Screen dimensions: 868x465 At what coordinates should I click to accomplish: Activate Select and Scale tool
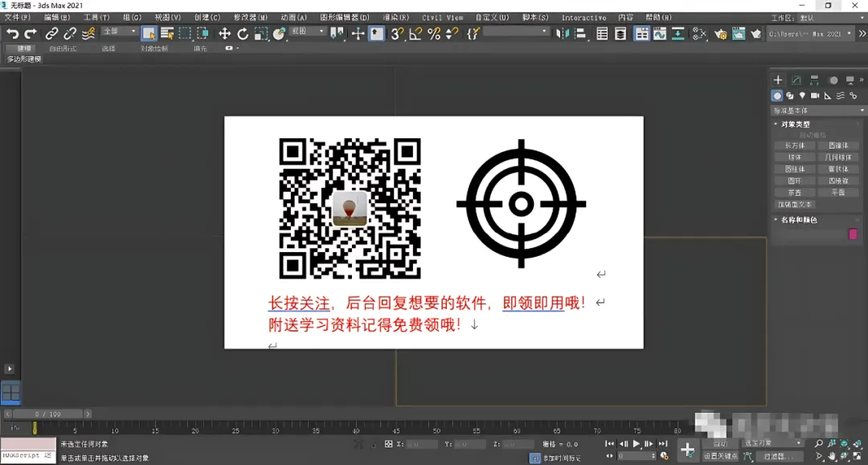(x=260, y=34)
